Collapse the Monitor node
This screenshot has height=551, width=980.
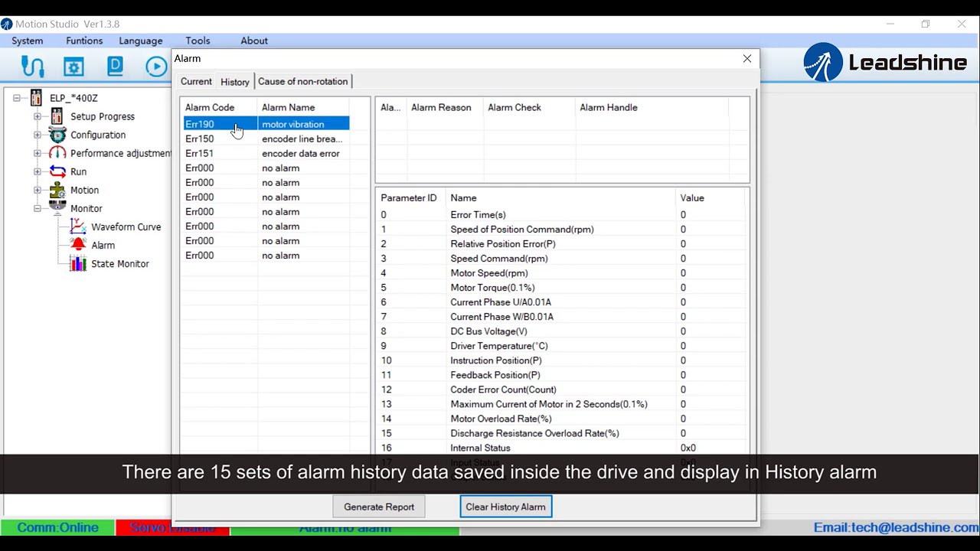(37, 208)
